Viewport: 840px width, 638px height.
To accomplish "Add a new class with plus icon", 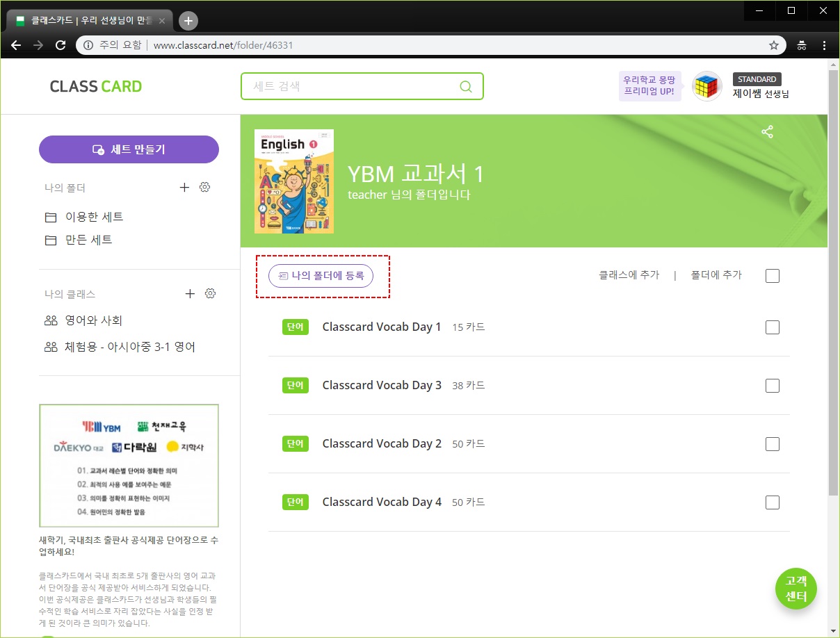I will pyautogui.click(x=190, y=294).
